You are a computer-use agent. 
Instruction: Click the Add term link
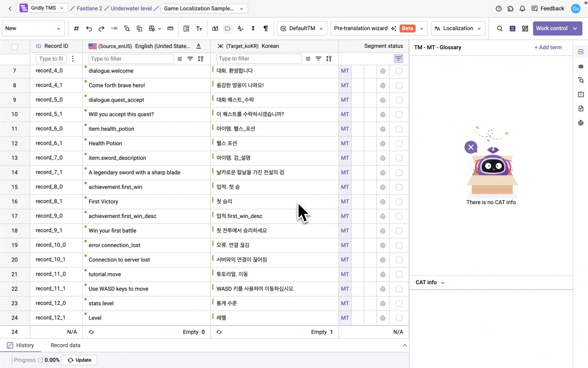548,47
